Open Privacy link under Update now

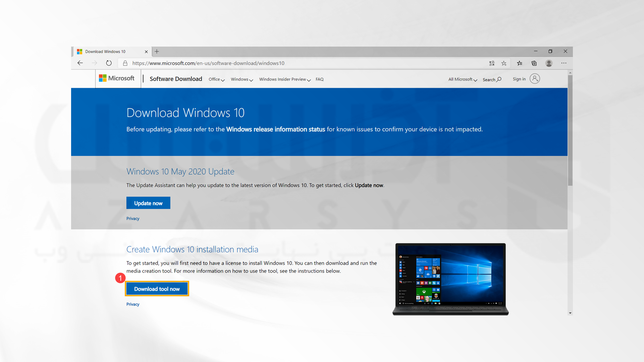click(133, 219)
